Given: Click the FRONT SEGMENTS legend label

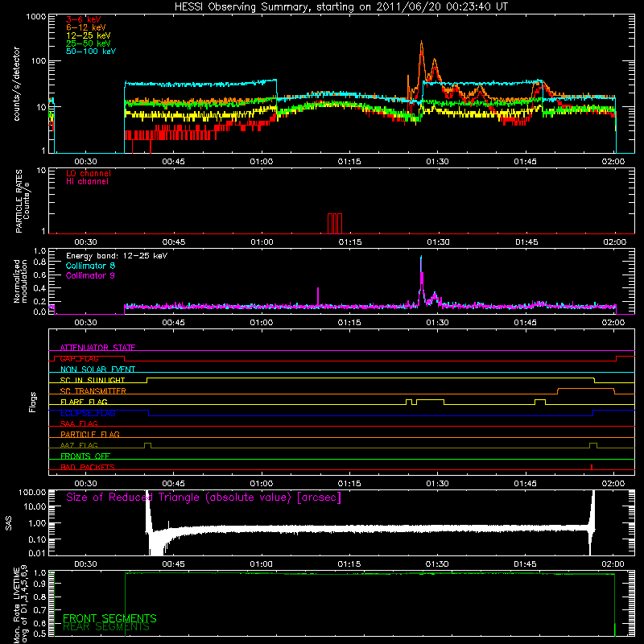Looking at the screenshot, I should tap(109, 618).
